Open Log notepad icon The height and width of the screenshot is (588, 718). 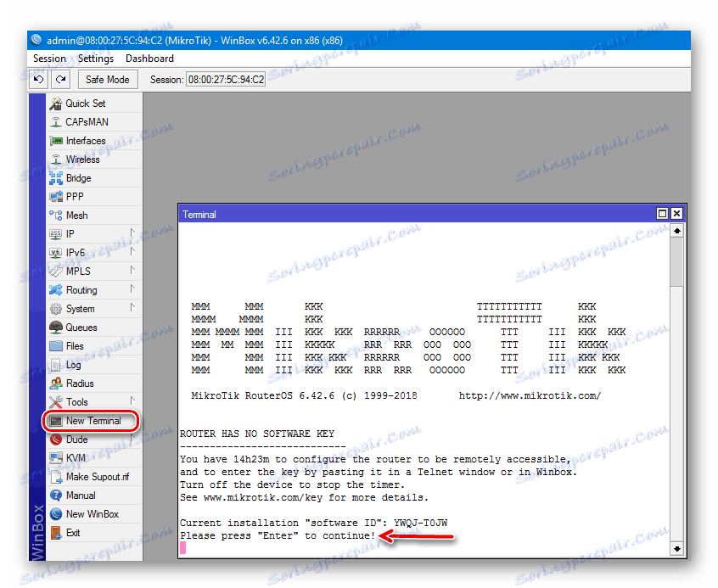click(56, 365)
